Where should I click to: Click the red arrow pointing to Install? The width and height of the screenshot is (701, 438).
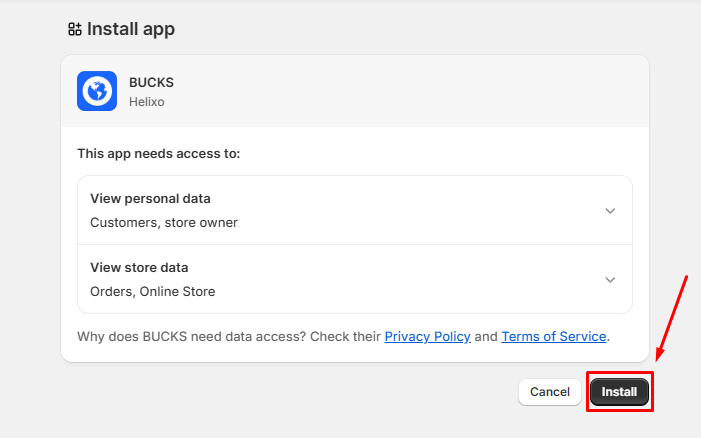[x=673, y=315]
